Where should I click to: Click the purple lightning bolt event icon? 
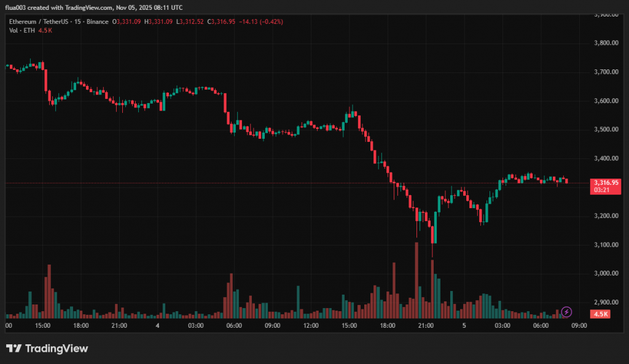[x=567, y=312]
